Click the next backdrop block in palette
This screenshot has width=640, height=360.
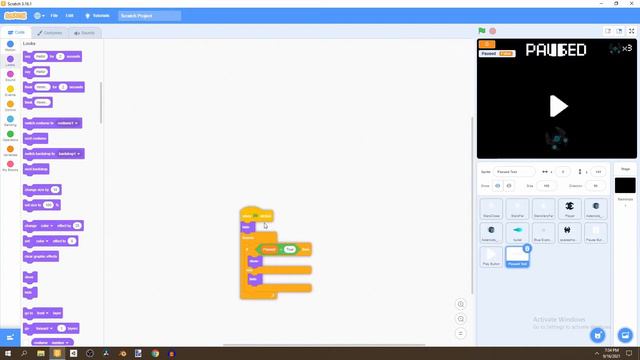point(36,169)
